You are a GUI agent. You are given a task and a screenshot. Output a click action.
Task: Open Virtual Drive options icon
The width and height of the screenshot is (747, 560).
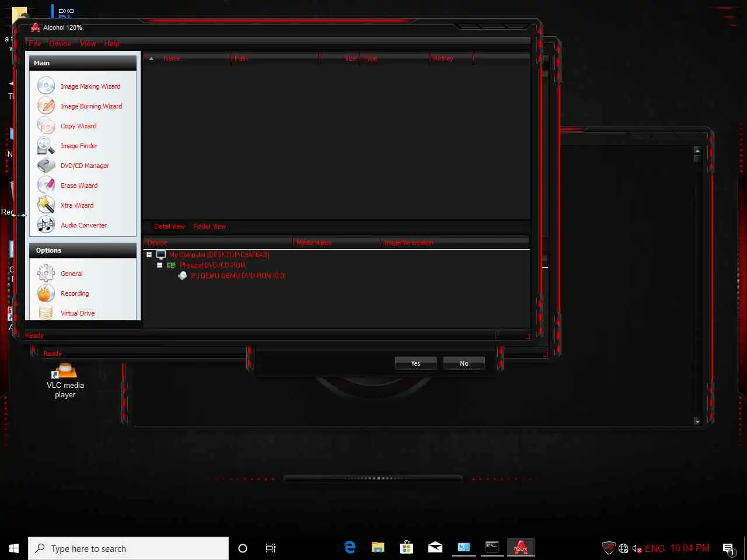click(x=46, y=312)
